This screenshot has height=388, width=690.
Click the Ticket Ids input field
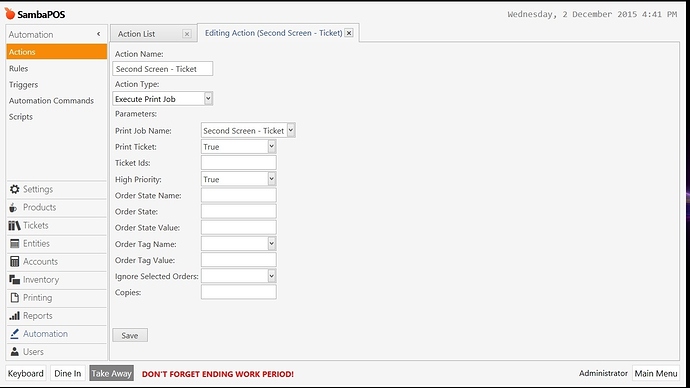239,163
